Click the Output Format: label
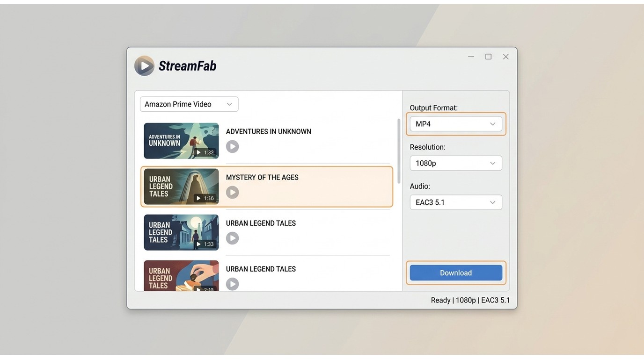Screen dimensions: 644x359 coord(434,108)
